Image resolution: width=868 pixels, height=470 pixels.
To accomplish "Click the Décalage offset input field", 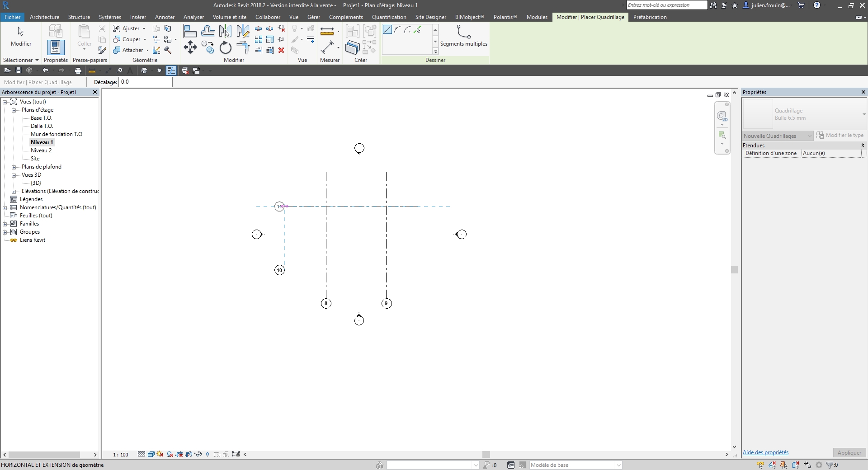I will [145, 82].
